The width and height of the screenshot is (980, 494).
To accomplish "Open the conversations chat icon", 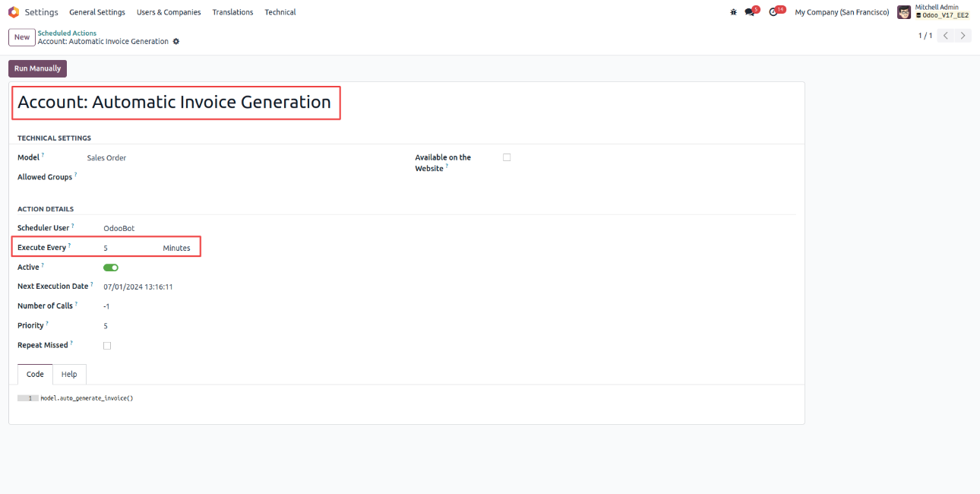I will click(x=750, y=12).
